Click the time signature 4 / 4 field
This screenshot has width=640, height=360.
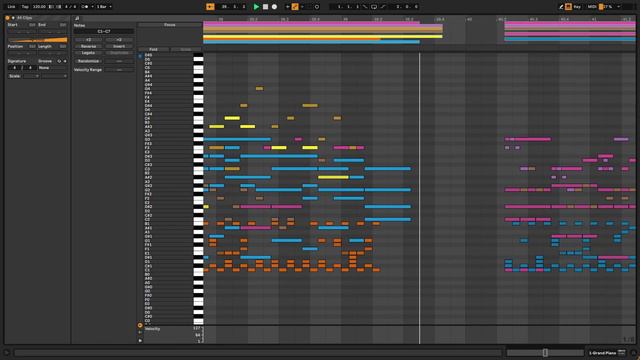pos(71,7)
